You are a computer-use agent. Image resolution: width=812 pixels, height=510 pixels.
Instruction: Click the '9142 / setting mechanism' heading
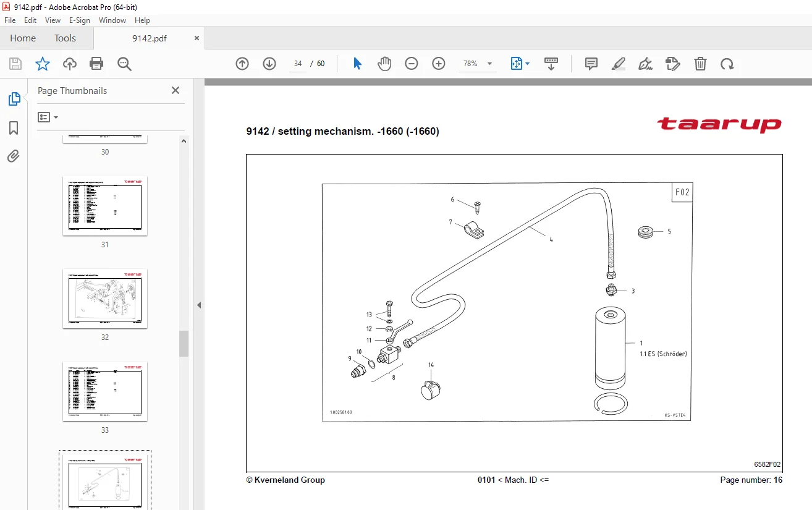point(342,131)
